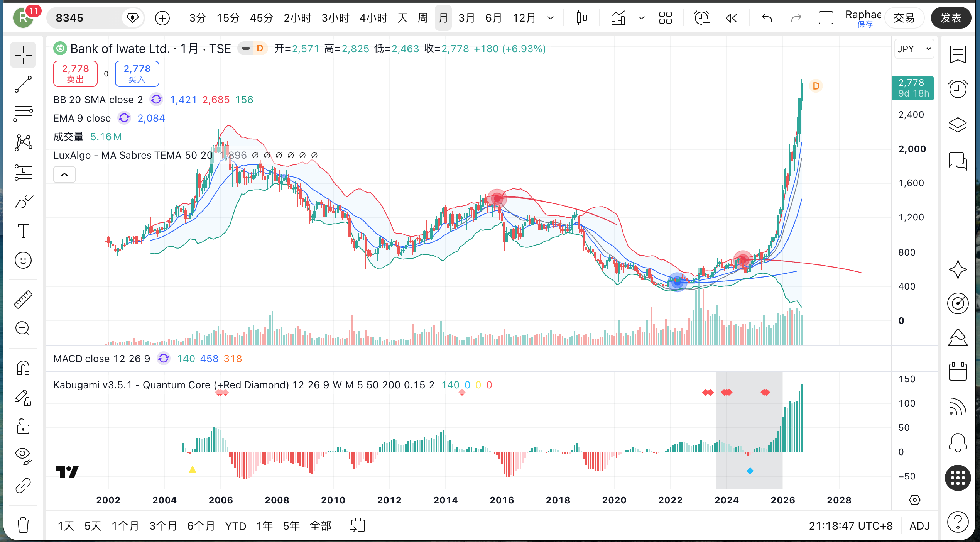Delete drawings with the trash icon
Screen dimensions: 980x542
pyautogui.click(x=23, y=525)
